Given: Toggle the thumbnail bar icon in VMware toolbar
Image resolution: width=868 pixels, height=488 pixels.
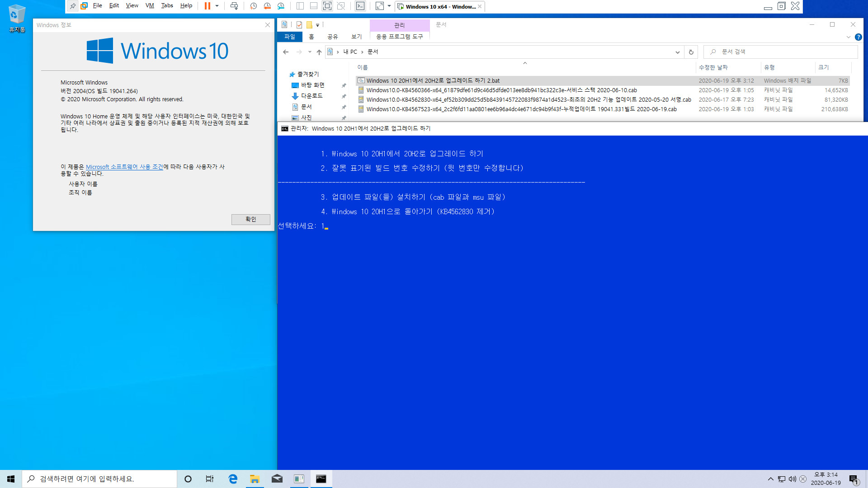Looking at the screenshot, I should point(314,6).
